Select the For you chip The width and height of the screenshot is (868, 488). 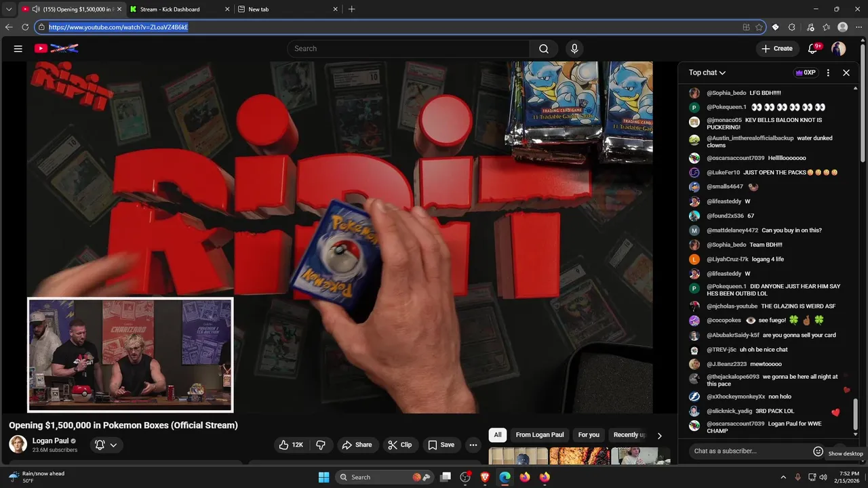589,434
